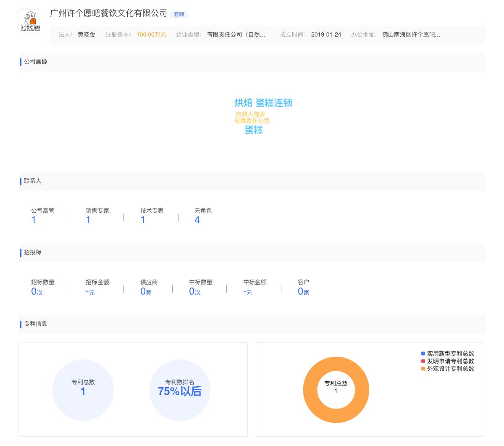The height and width of the screenshot is (446, 504).
Task: Click the orange donut chart ring
Action: (310, 390)
